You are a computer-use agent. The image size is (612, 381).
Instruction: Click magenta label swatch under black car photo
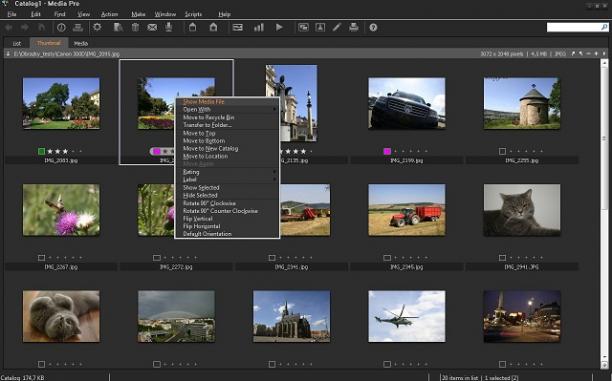coord(387,151)
